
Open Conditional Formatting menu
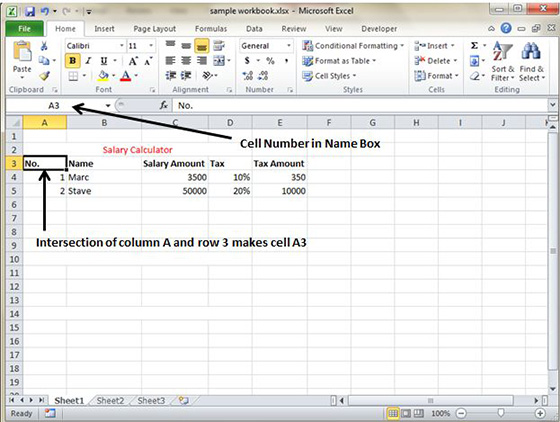[x=353, y=46]
